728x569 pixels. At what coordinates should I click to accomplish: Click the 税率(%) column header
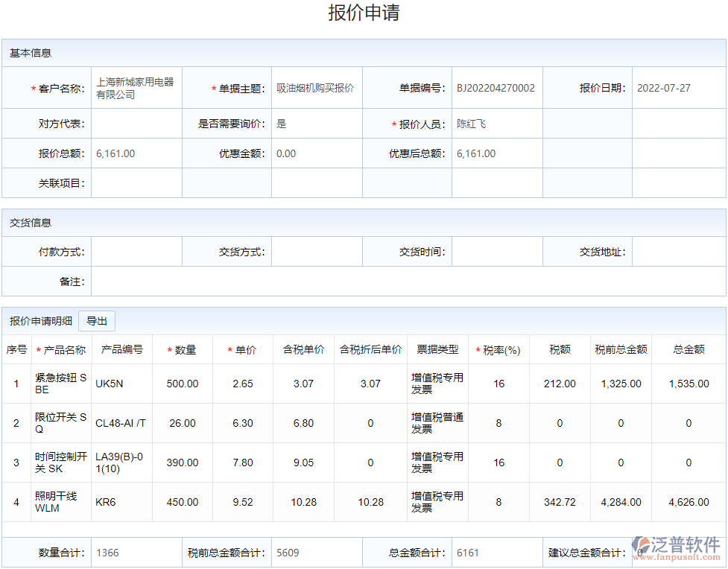click(x=498, y=349)
